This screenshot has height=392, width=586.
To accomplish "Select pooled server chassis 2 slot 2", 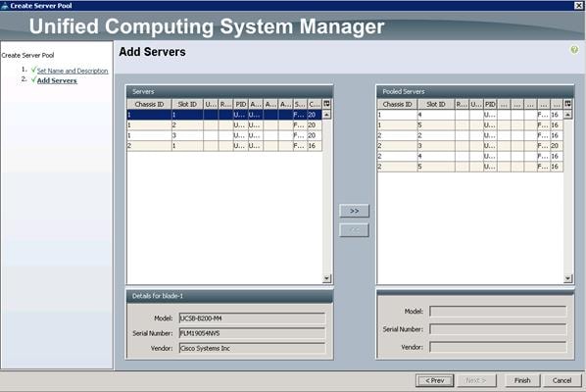I will pyautogui.click(x=470, y=135).
